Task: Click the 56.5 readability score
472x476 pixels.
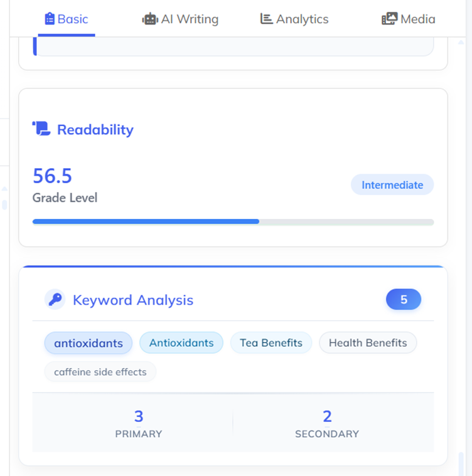Action: [52, 176]
